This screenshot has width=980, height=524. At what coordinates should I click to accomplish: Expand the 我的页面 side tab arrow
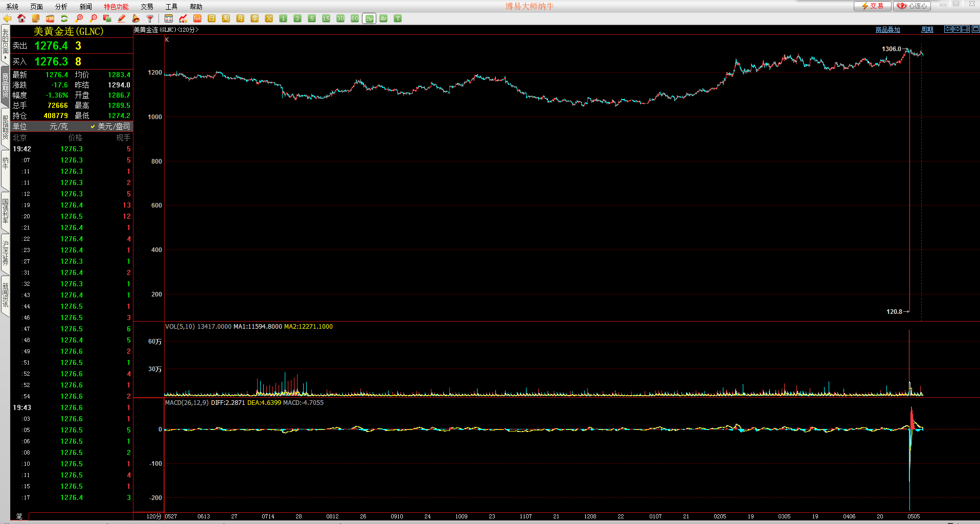click(5, 58)
